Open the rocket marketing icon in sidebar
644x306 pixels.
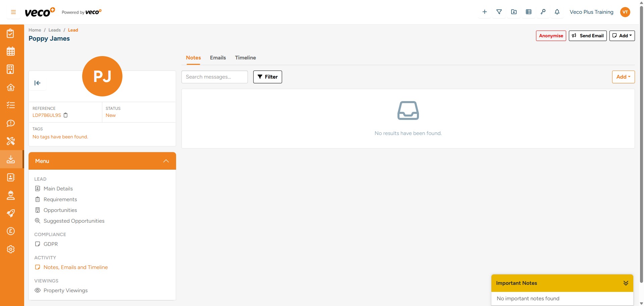click(x=11, y=213)
